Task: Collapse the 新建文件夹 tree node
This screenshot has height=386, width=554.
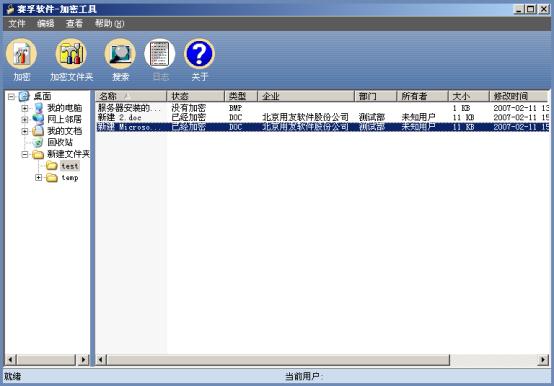Action: [x=25, y=154]
